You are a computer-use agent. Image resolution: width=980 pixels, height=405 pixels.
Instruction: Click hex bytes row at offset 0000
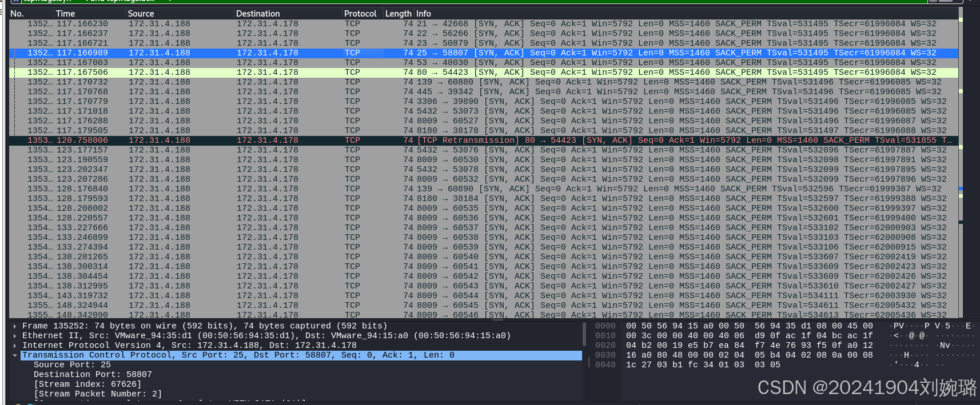(x=749, y=326)
